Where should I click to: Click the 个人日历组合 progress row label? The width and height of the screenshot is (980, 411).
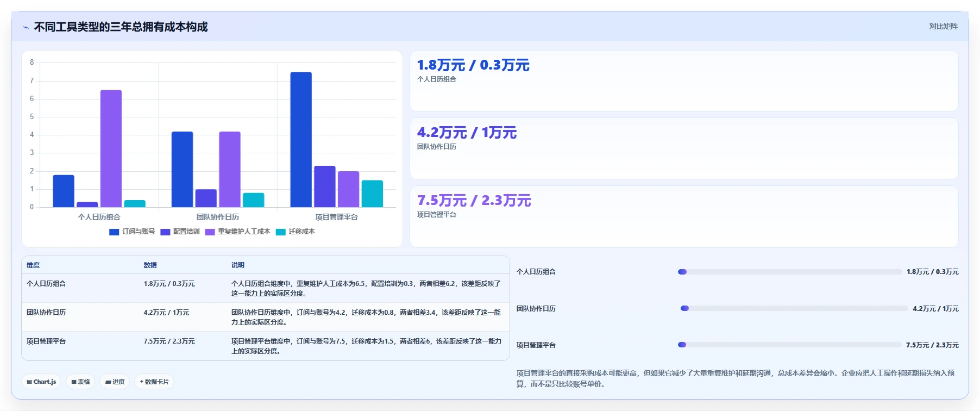(x=536, y=272)
